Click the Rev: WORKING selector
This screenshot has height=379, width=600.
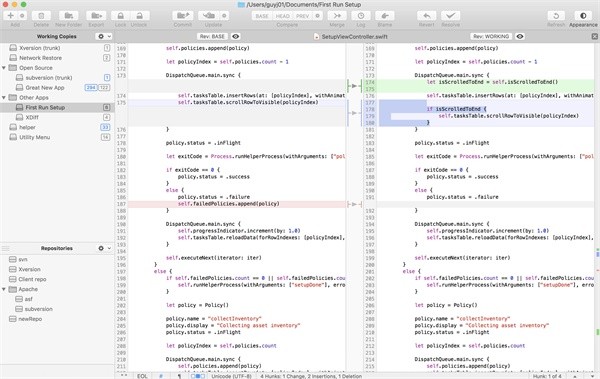click(x=491, y=36)
